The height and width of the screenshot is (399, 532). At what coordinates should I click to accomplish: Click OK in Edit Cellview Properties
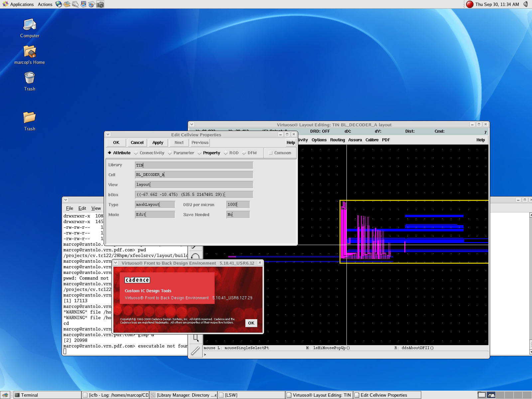116,143
